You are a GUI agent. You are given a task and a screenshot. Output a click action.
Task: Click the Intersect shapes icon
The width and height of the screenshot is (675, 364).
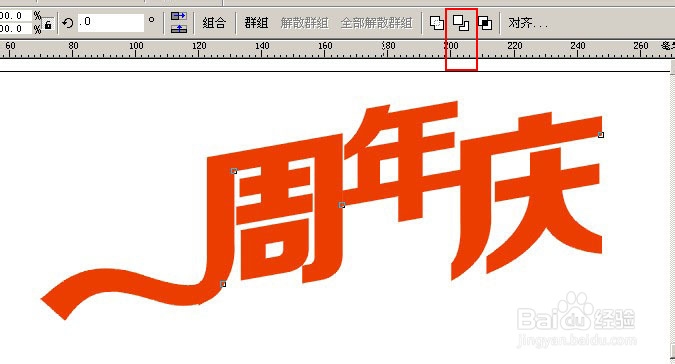[x=485, y=23]
